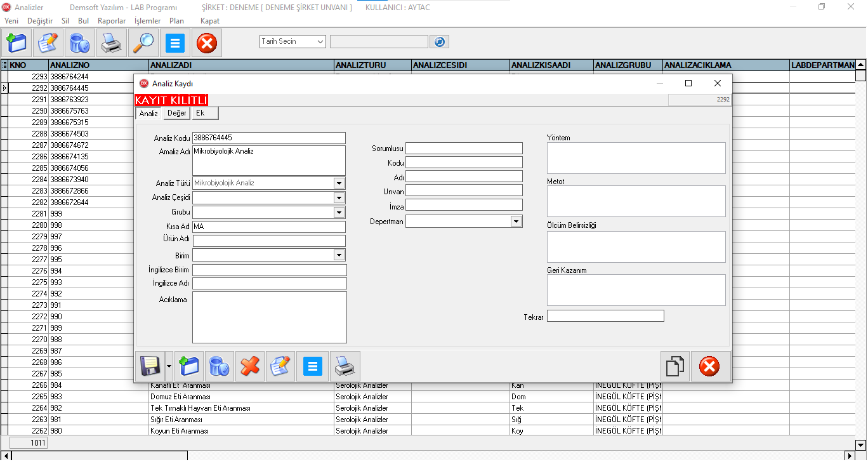Sort by the ANALIZTURU column header
This screenshot has width=868, height=464.
[372, 65]
